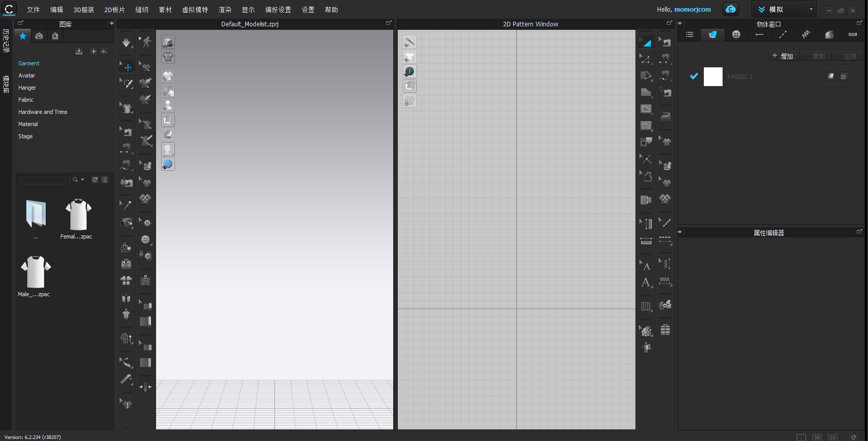868x441 pixels.
Task: Collapse the 图库 library panel arrow
Action: pos(111,23)
